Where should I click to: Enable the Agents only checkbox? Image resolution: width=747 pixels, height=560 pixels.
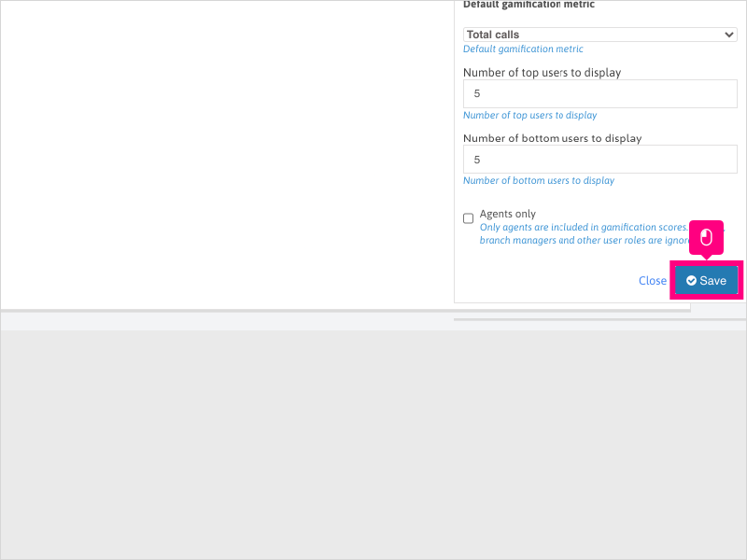pyautogui.click(x=469, y=218)
